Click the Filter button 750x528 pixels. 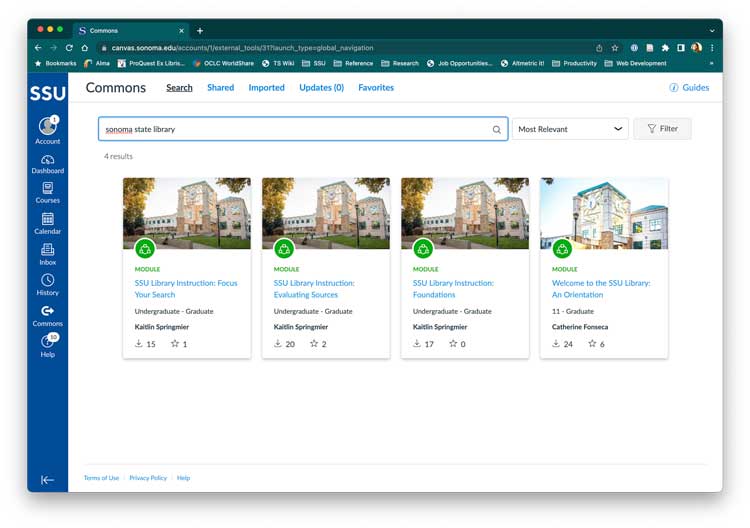662,129
